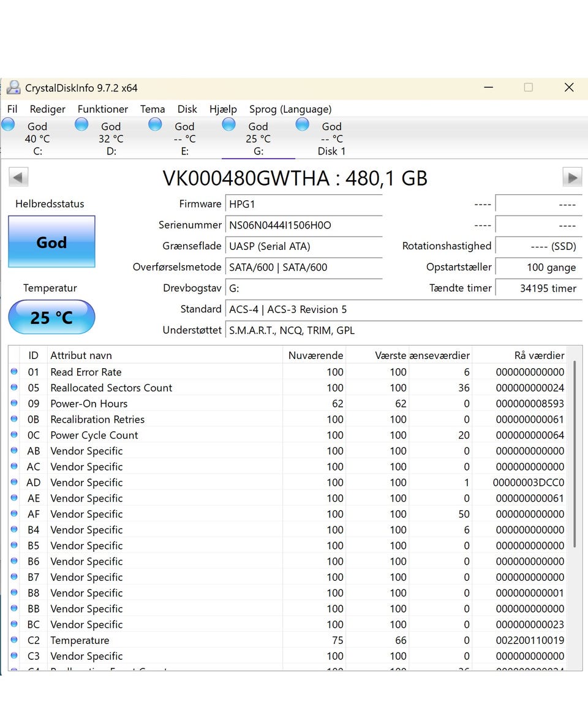This screenshot has height=718, width=588.
Task: Click the serial number field
Action: tap(303, 225)
